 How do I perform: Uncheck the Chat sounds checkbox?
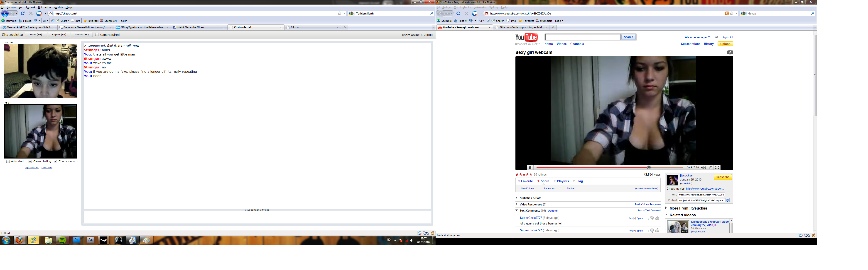click(x=55, y=162)
